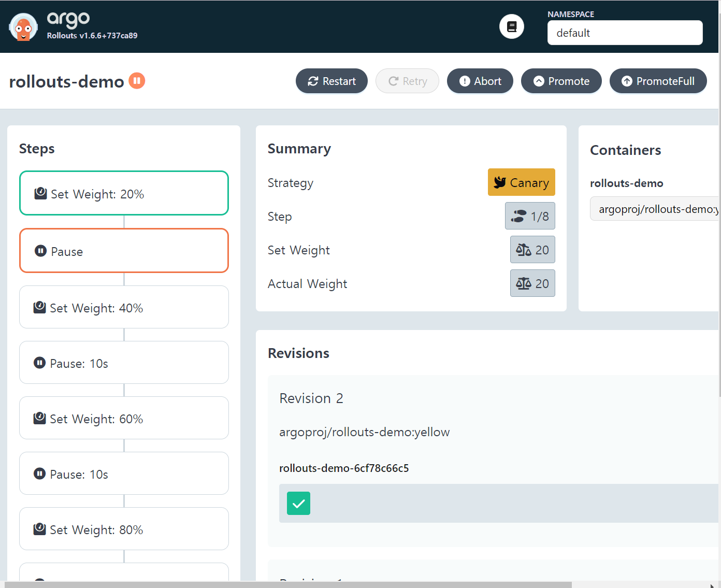The height and width of the screenshot is (588, 721).
Task: Select the Set Weight: 40% step
Action: pyautogui.click(x=124, y=307)
